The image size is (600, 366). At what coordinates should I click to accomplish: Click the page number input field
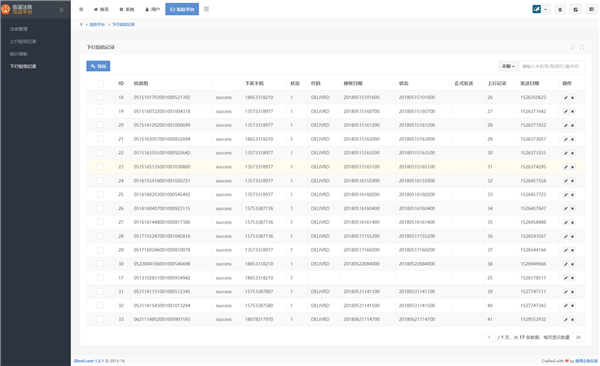point(489,337)
